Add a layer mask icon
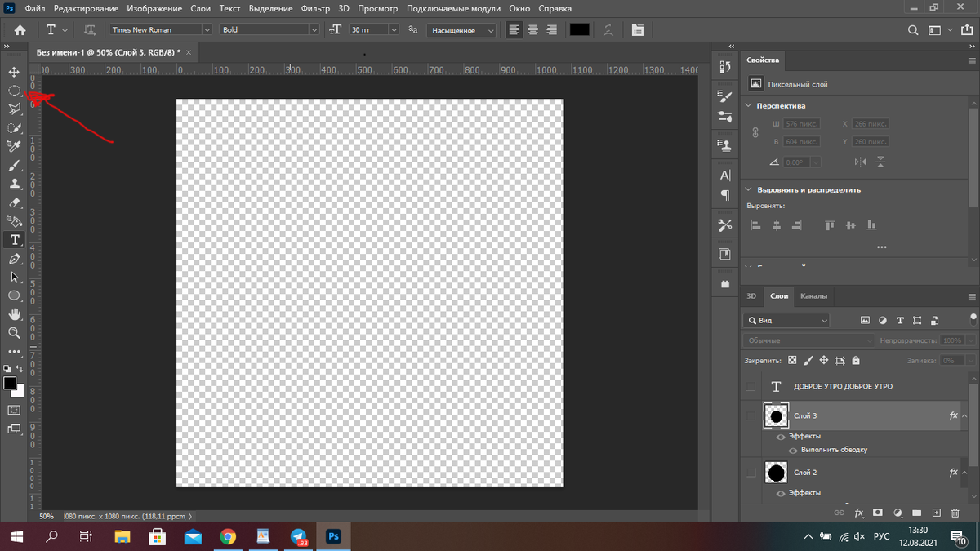 [x=878, y=513]
